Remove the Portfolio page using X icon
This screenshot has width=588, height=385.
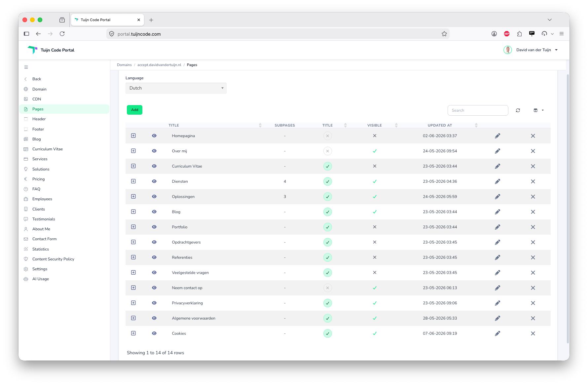coord(533,227)
